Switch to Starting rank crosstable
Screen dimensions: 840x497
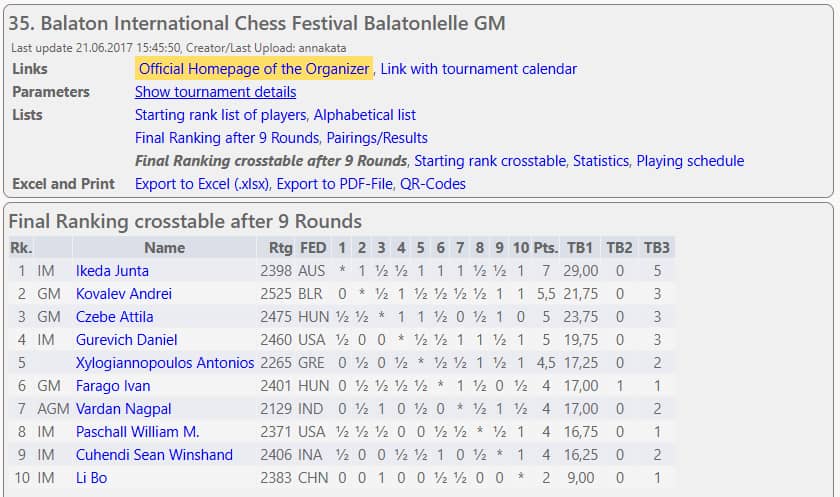tap(490, 161)
